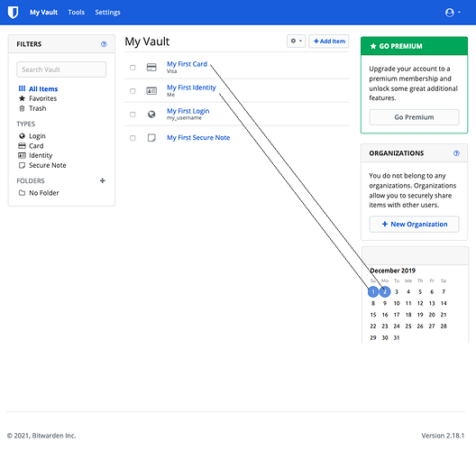Viewport: 476px width, 451px height.
Task: Check the My First Secure Note checkbox
Action: coord(133,138)
